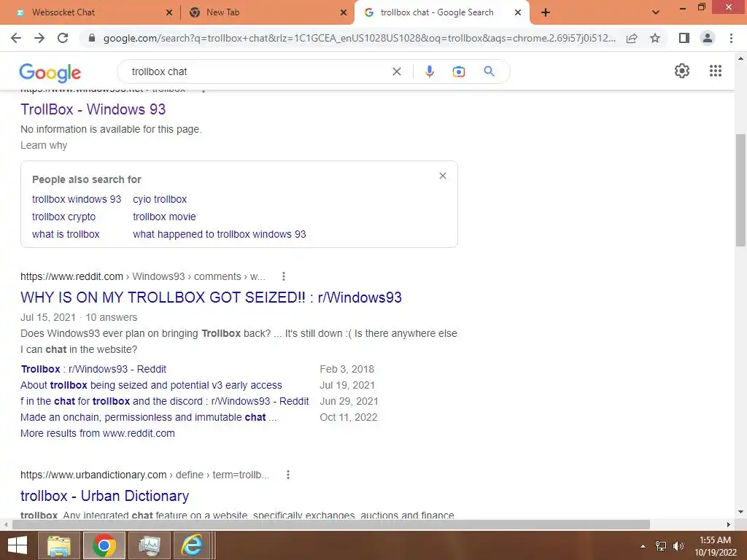Image resolution: width=747 pixels, height=560 pixels.
Task: Close the New Tab tab
Action: 344,12
